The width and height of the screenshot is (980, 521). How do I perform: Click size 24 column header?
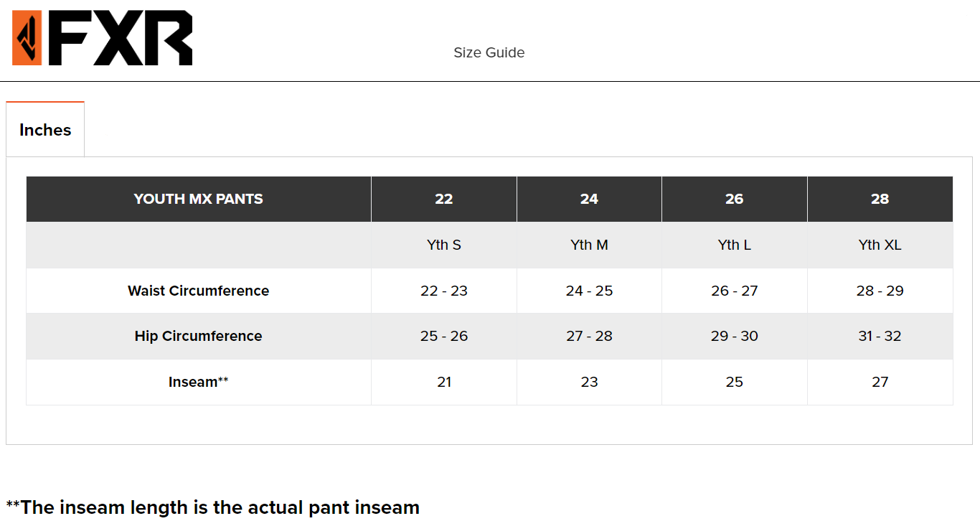[589, 199]
